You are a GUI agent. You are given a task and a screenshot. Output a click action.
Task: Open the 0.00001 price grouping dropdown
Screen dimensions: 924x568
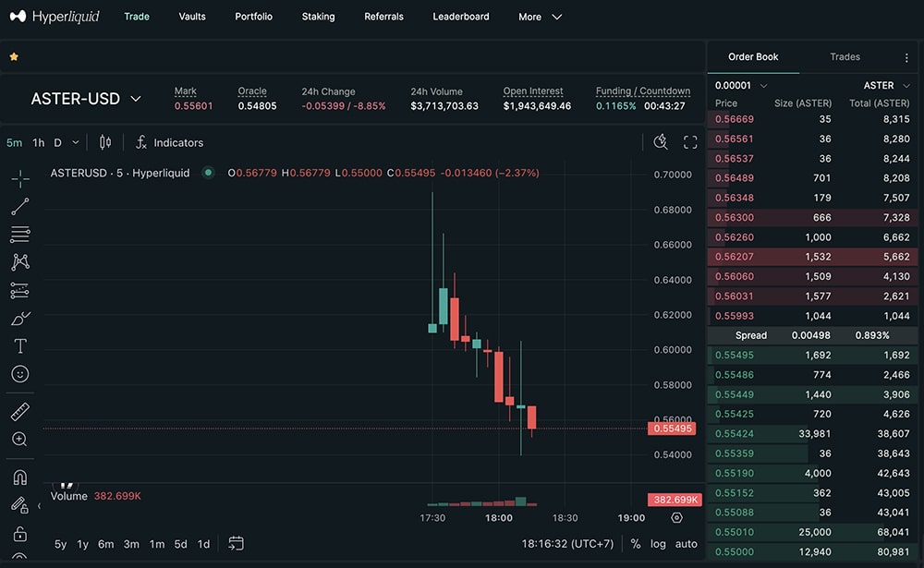click(x=741, y=86)
